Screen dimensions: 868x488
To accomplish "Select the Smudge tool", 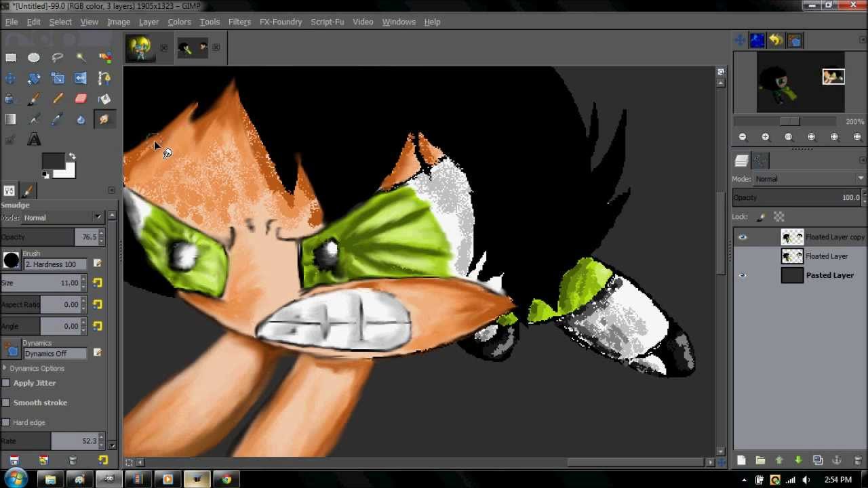I will pyautogui.click(x=104, y=119).
